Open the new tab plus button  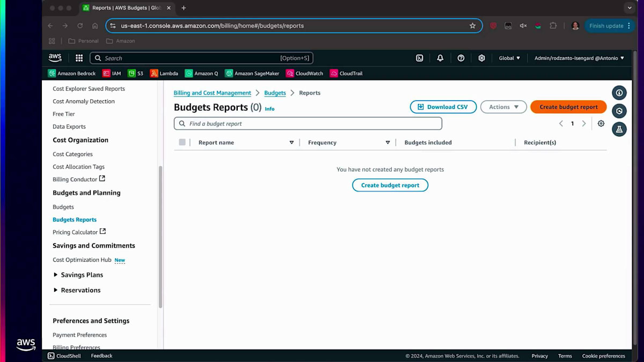tap(184, 8)
